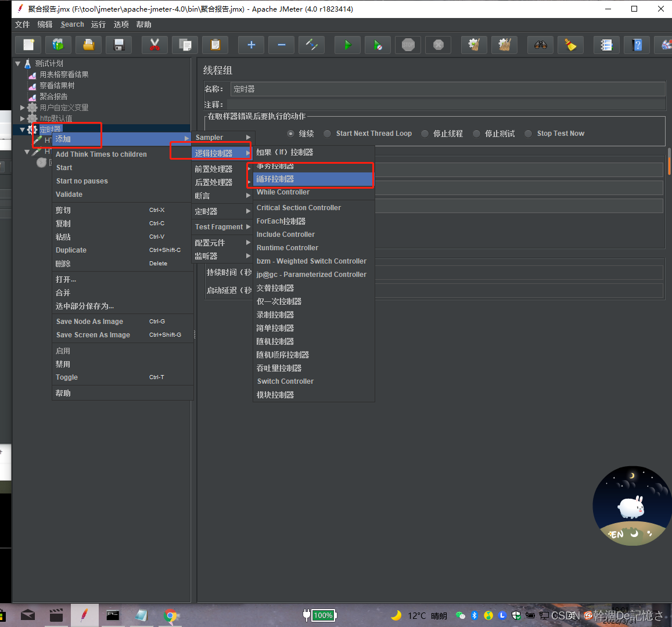Open Chrome from the taskbar

coord(170,616)
